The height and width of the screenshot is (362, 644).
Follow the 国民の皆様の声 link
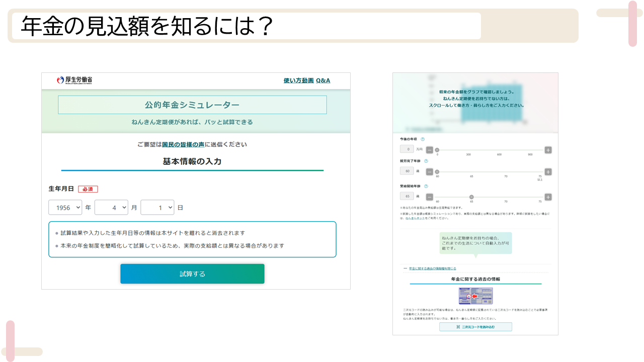click(183, 144)
